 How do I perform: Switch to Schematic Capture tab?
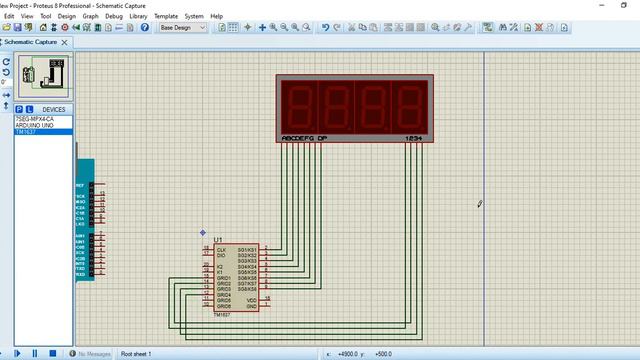click(x=31, y=42)
